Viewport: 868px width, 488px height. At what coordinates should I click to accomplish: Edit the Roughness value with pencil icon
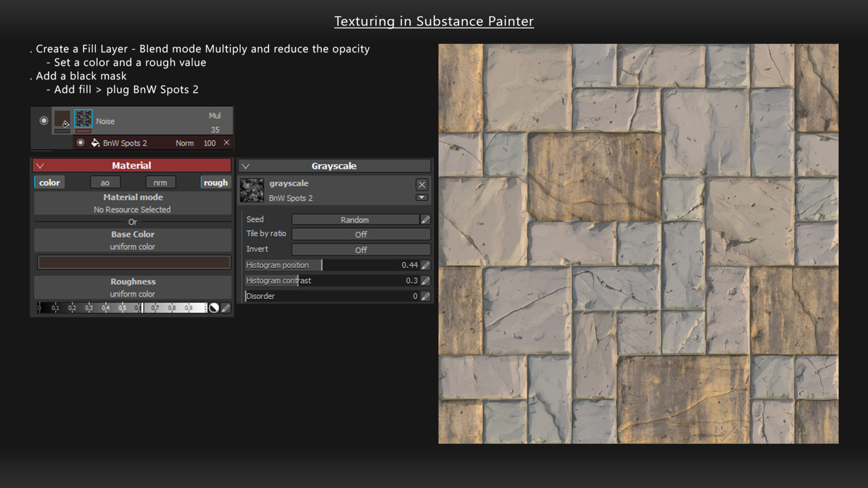click(226, 308)
